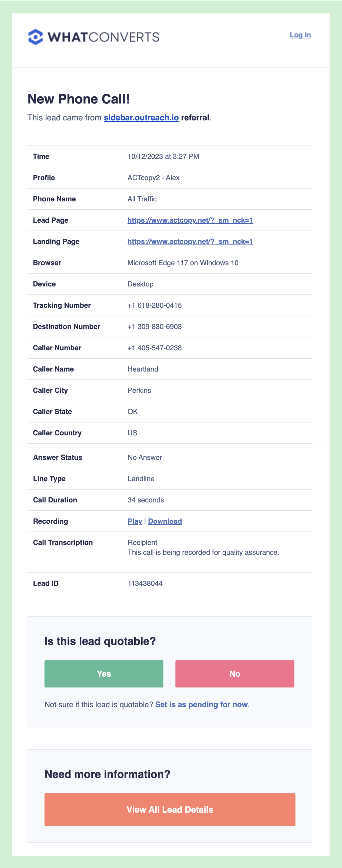Click the WhatConverts wordmark text
Screen dimensions: 342x868
click(103, 37)
